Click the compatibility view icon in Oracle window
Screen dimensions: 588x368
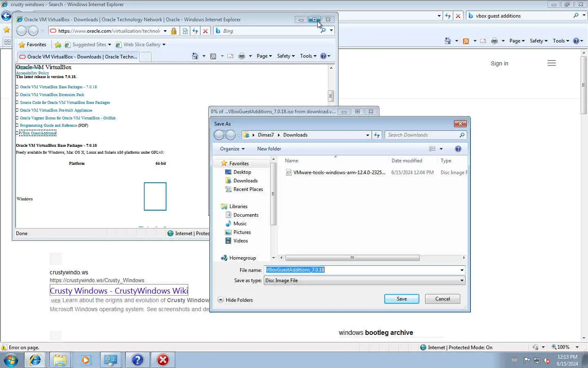click(x=185, y=31)
